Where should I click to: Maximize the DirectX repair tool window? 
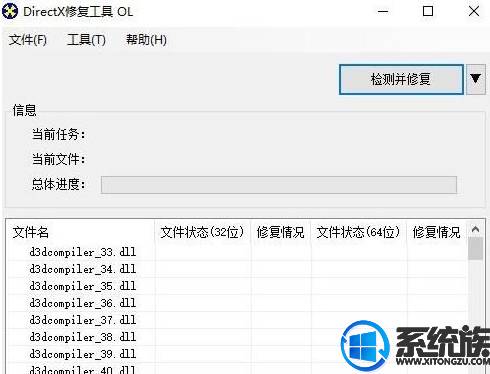pos(428,12)
